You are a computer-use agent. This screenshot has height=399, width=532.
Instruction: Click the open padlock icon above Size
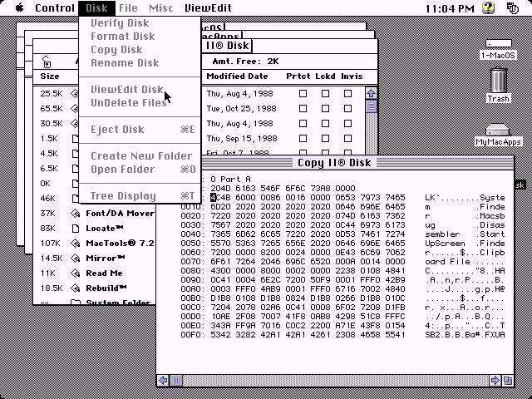point(47,62)
